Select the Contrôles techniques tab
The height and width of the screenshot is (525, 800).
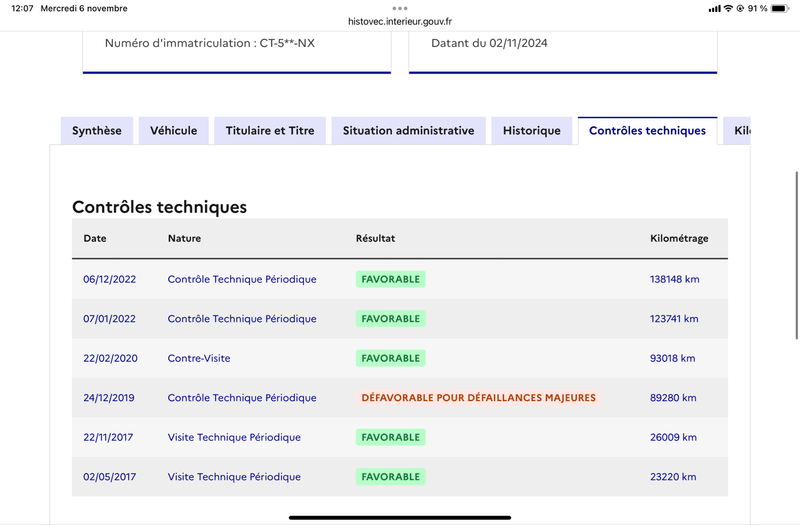pos(647,131)
